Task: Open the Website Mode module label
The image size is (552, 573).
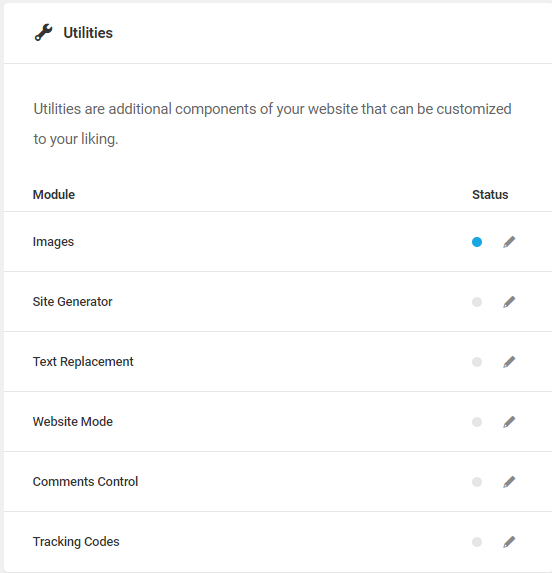Action: click(x=73, y=422)
